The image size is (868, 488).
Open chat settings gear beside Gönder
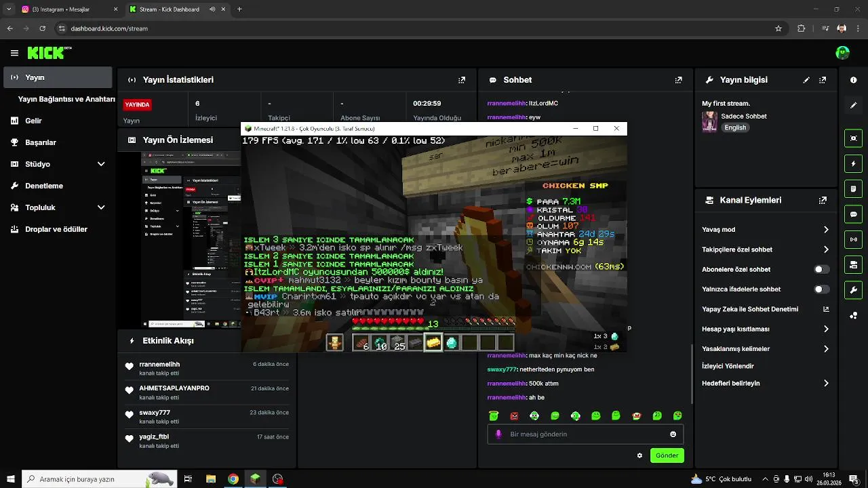coord(639,455)
